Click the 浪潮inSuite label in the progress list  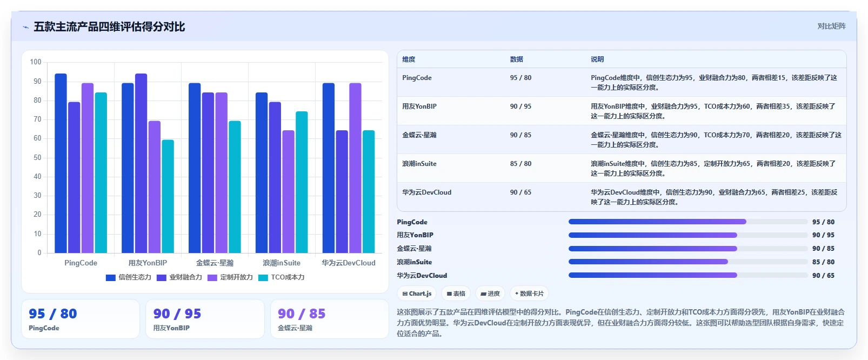415,262
